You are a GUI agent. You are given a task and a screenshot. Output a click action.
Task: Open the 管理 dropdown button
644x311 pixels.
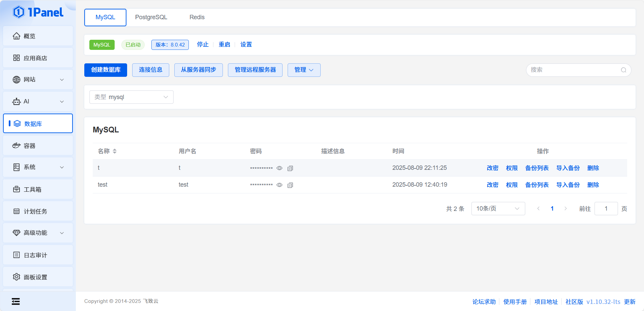click(304, 70)
